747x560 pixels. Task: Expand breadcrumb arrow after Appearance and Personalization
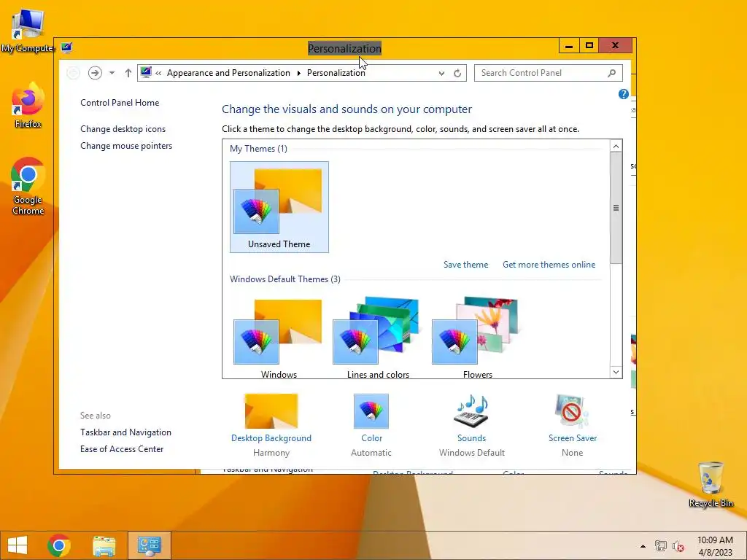298,73
